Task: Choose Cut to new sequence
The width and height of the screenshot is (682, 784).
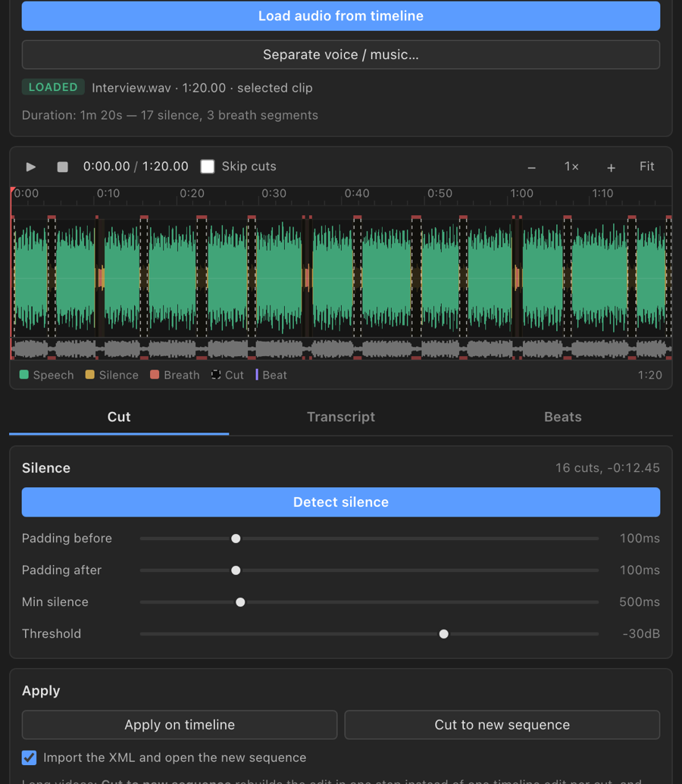Action: pos(502,724)
